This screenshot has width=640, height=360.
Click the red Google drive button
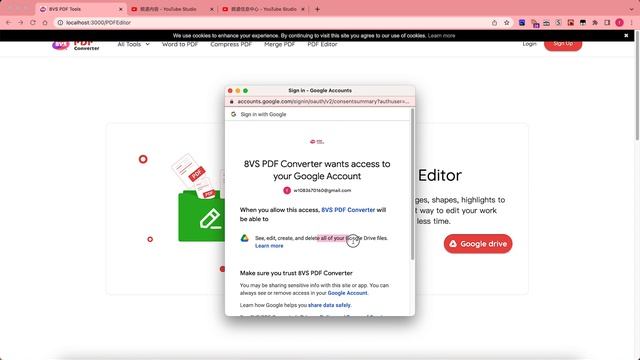pyautogui.click(x=478, y=244)
